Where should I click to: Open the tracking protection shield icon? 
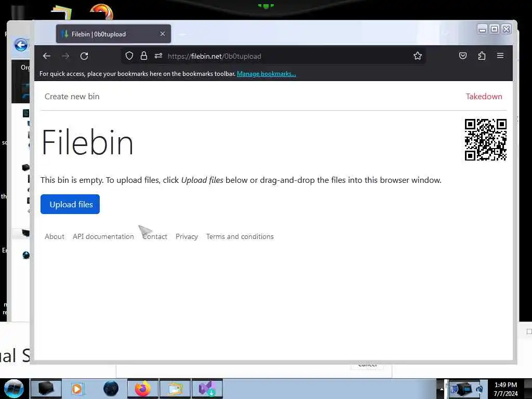[x=129, y=56]
